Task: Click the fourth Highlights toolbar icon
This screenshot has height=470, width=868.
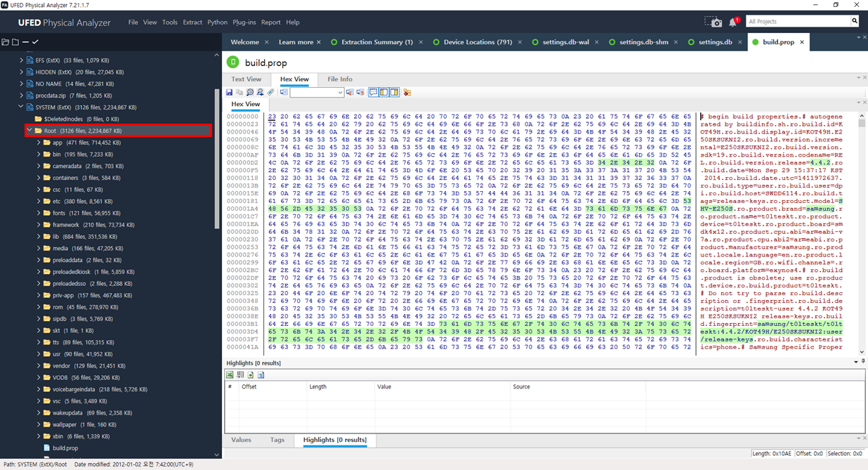Action: pyautogui.click(x=261, y=375)
